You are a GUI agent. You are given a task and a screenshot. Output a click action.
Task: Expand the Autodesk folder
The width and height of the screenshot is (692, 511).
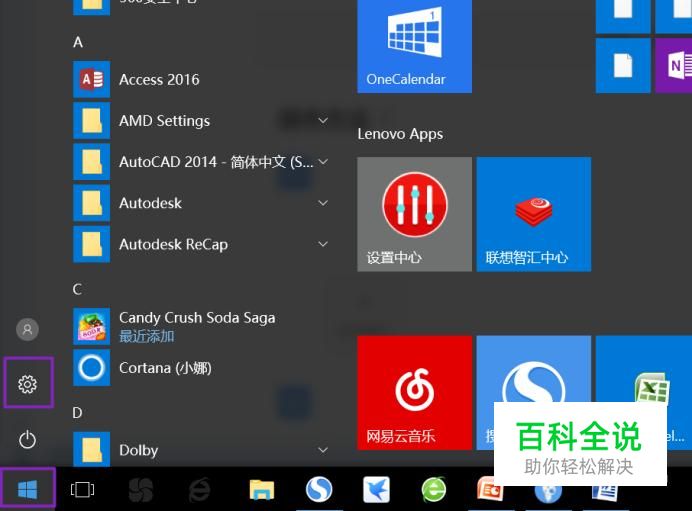323,203
